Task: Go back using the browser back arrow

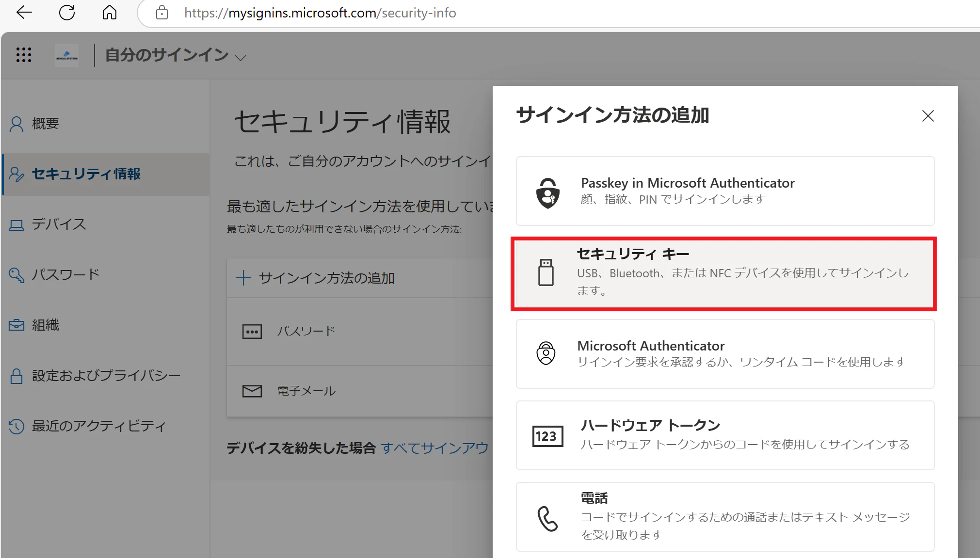Action: [x=24, y=13]
